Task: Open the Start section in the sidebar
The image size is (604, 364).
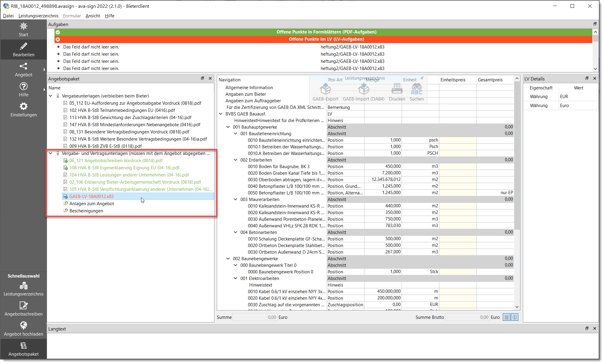Action: [x=23, y=30]
